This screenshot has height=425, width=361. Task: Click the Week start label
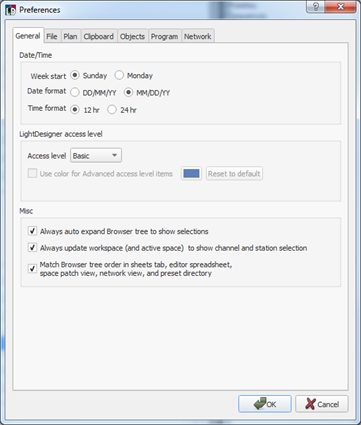pyautogui.click(x=48, y=76)
